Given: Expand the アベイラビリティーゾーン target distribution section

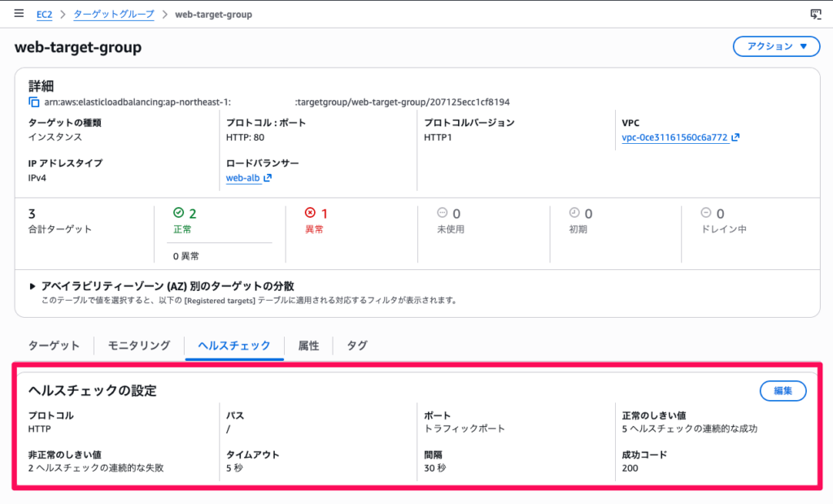Looking at the screenshot, I should (33, 286).
